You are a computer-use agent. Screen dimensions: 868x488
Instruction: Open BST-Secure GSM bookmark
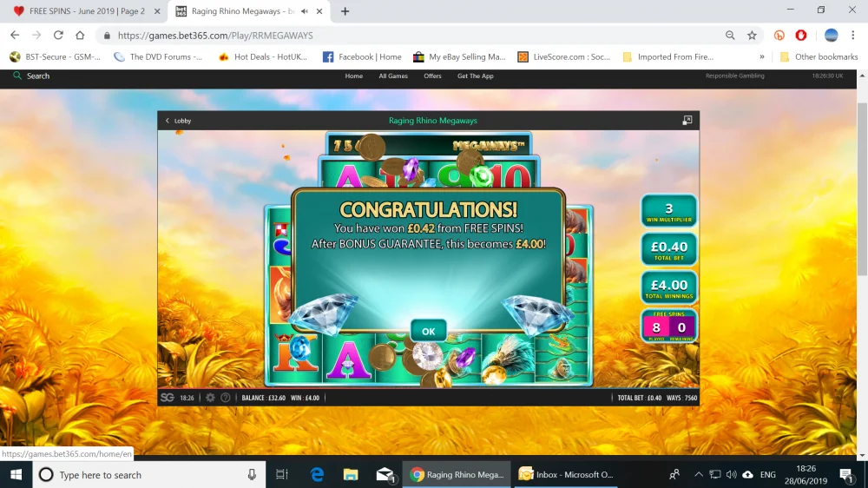pos(55,56)
